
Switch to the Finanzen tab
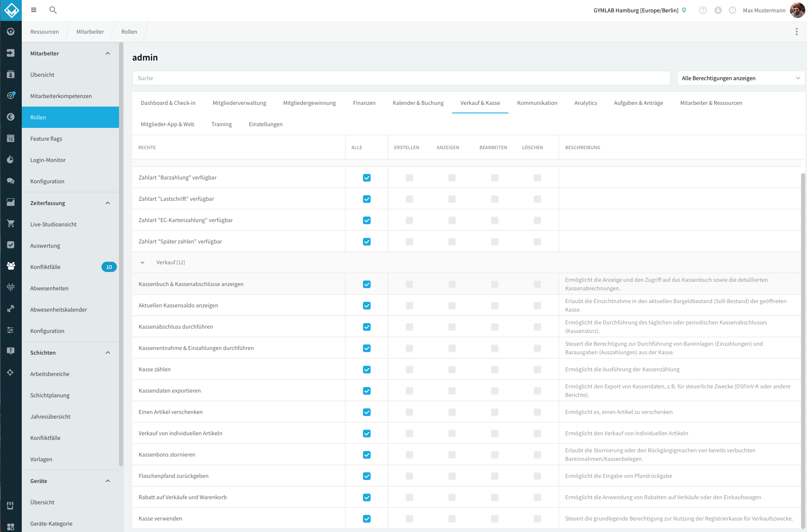tap(364, 103)
